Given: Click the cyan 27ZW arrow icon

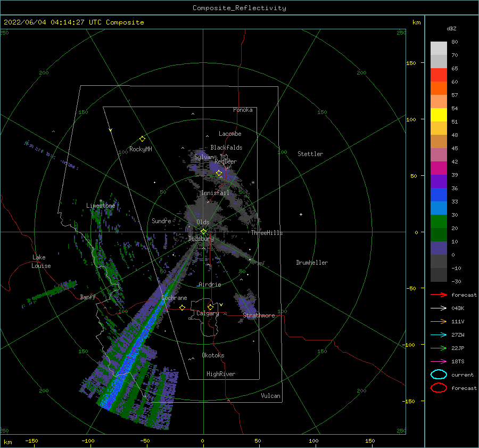Looking at the screenshot, I should 439,335.
